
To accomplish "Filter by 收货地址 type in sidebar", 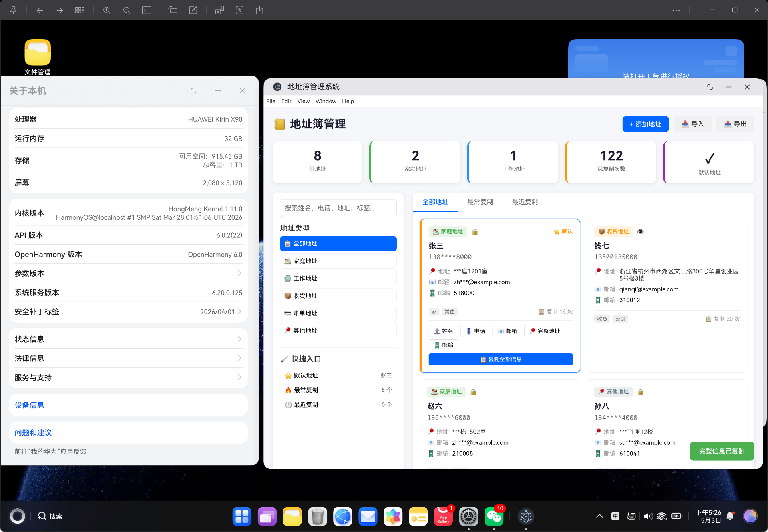I will pyautogui.click(x=338, y=296).
